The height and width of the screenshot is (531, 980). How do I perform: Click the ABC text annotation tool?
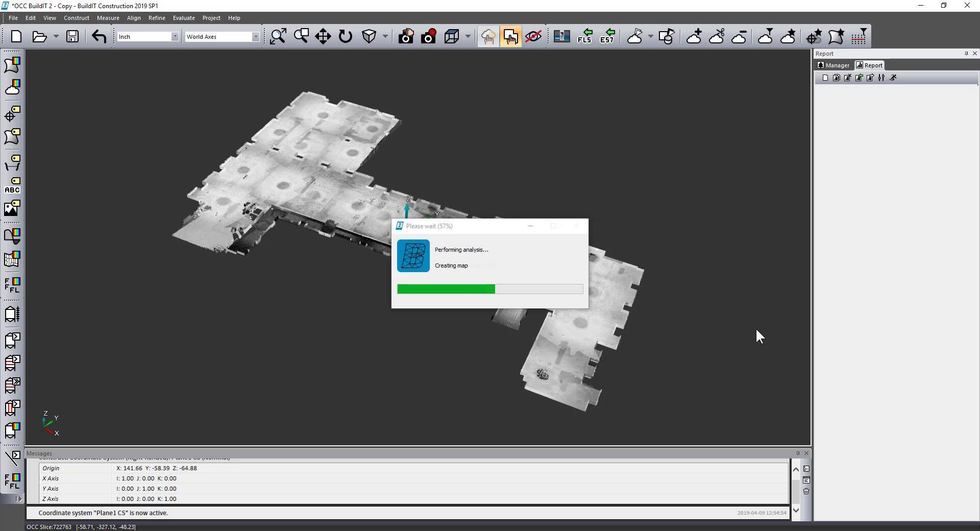tap(12, 186)
